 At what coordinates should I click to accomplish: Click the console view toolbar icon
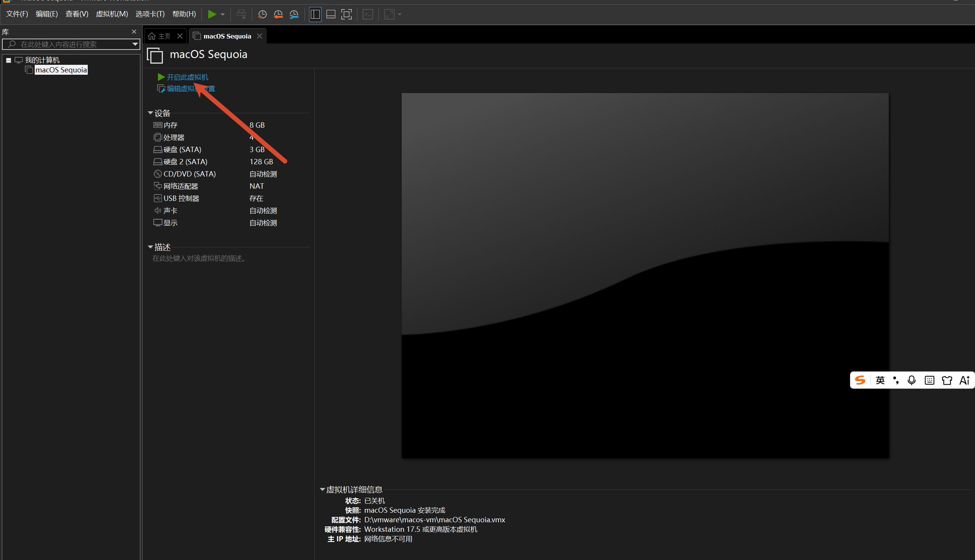pos(368,14)
